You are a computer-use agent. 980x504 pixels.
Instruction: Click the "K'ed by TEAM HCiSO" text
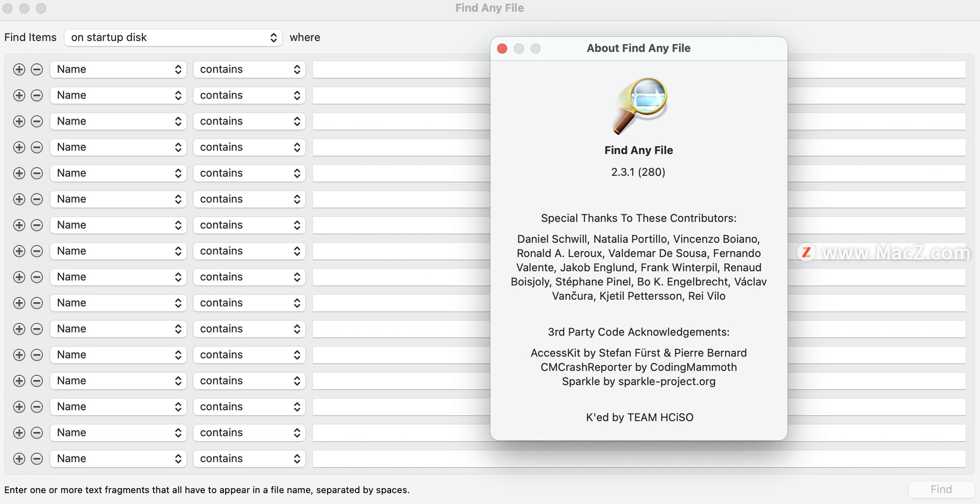(640, 418)
